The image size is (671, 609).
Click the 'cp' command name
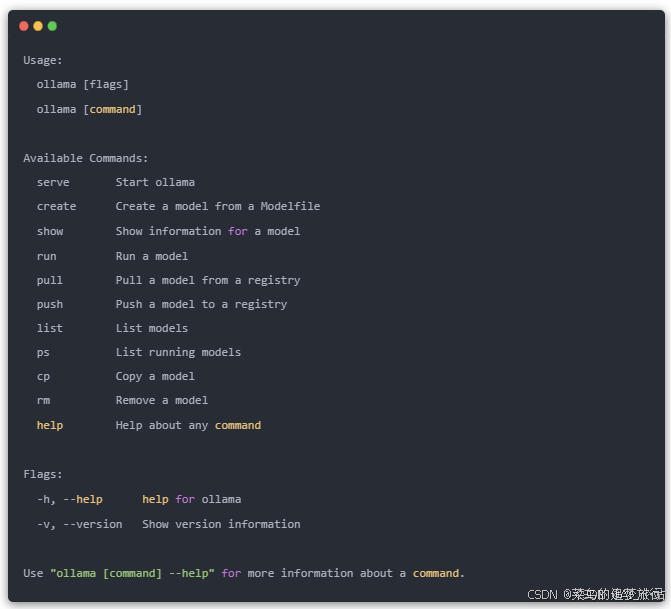[x=43, y=377]
